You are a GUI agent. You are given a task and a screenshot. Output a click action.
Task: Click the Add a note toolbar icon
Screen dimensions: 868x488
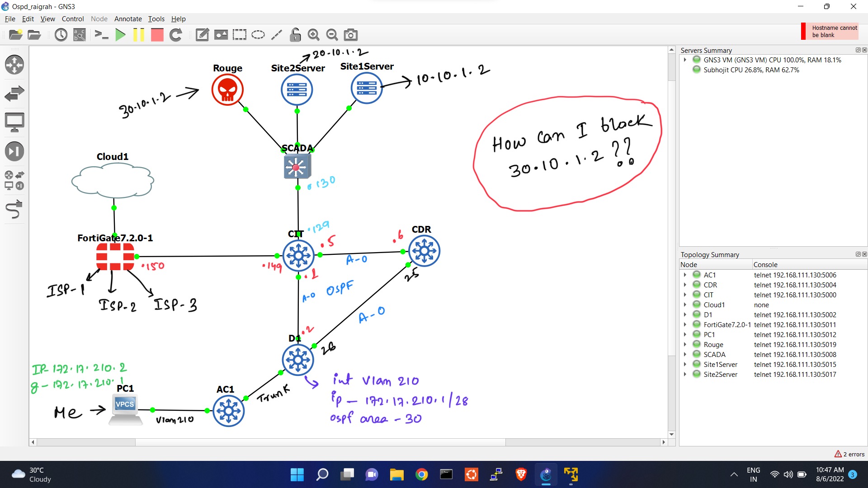[202, 35]
